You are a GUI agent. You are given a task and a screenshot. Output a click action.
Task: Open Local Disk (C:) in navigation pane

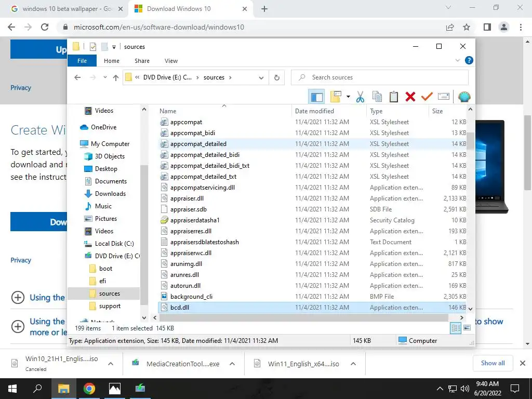[x=114, y=244]
